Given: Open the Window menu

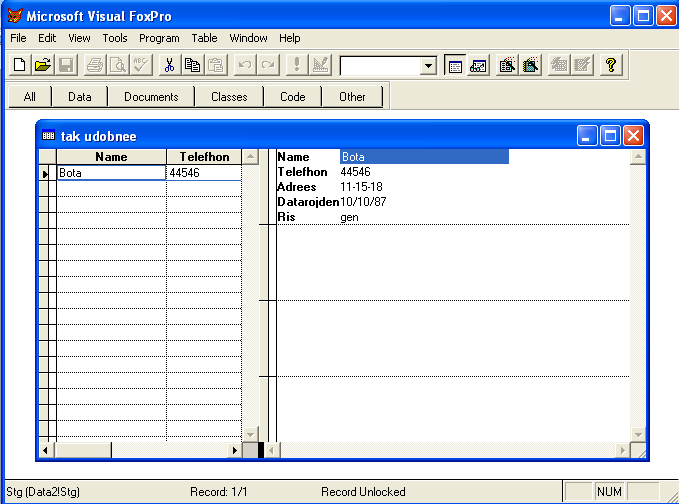Looking at the screenshot, I should point(248,38).
